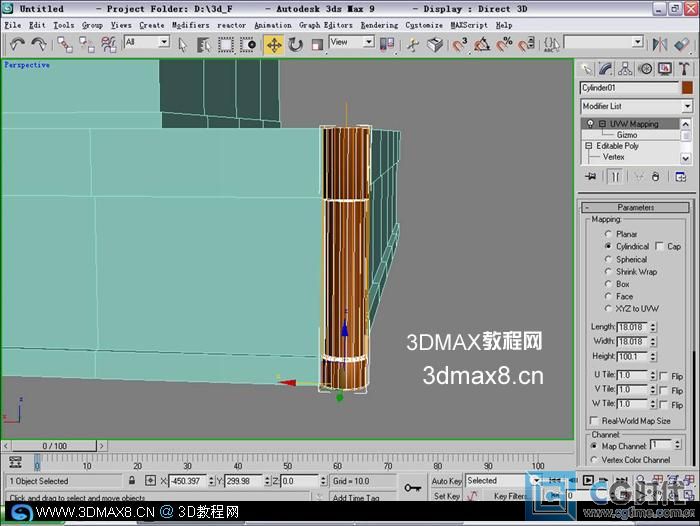Open the Select by Name list
This screenshot has height=526, width=700.
[203, 44]
